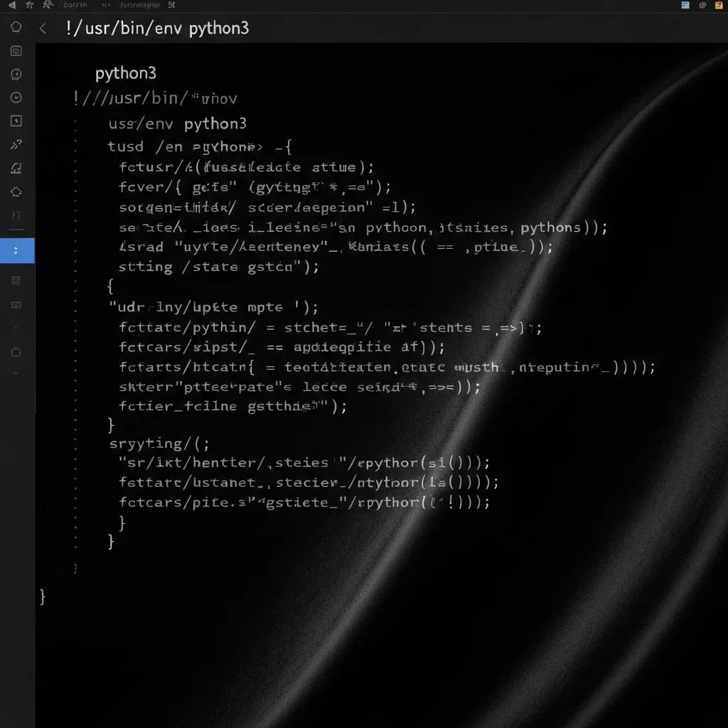
Task: Open the screen-shaped icon in the sidebar
Action: (16, 50)
